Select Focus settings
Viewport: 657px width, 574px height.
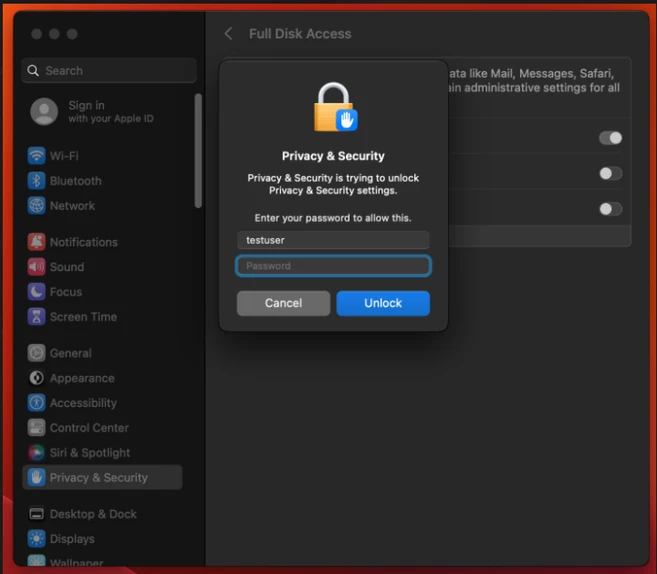[x=66, y=292]
